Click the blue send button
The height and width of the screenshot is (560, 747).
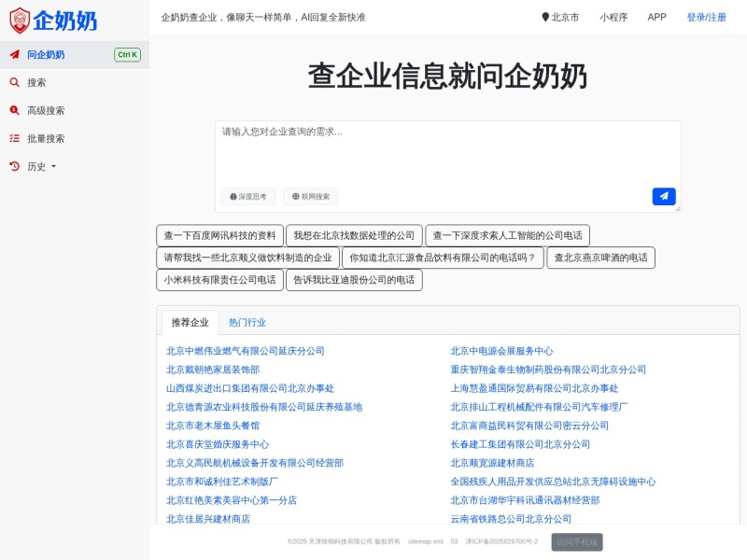(664, 196)
